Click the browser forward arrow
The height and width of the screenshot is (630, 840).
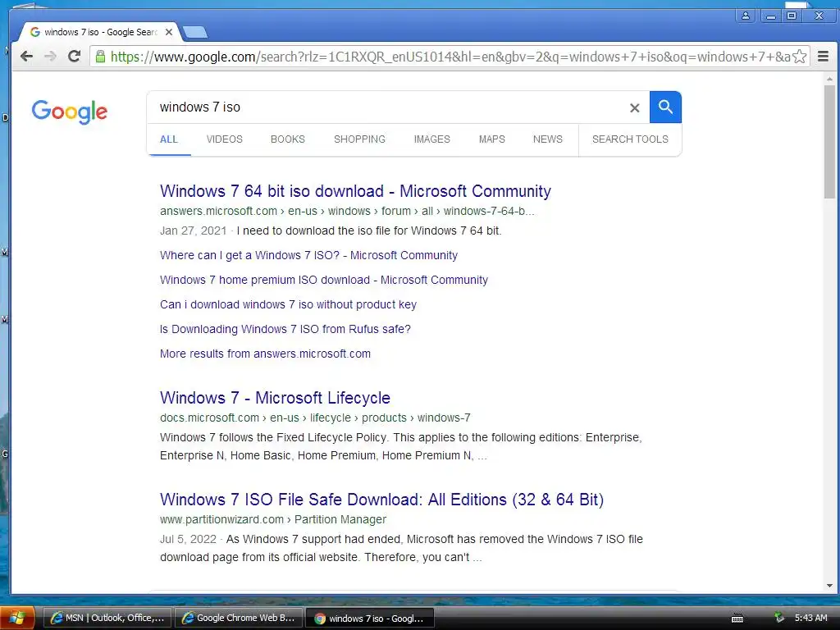pos(50,57)
